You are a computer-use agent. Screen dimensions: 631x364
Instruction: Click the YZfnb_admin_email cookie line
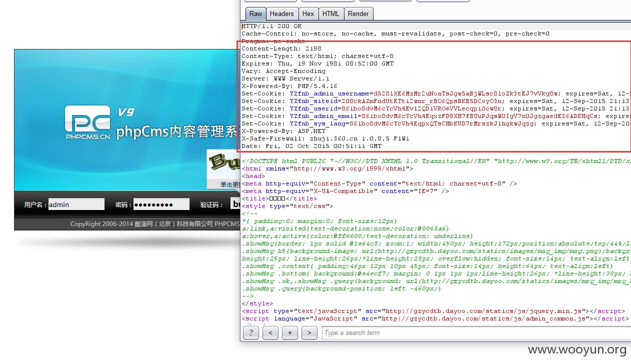436,116
